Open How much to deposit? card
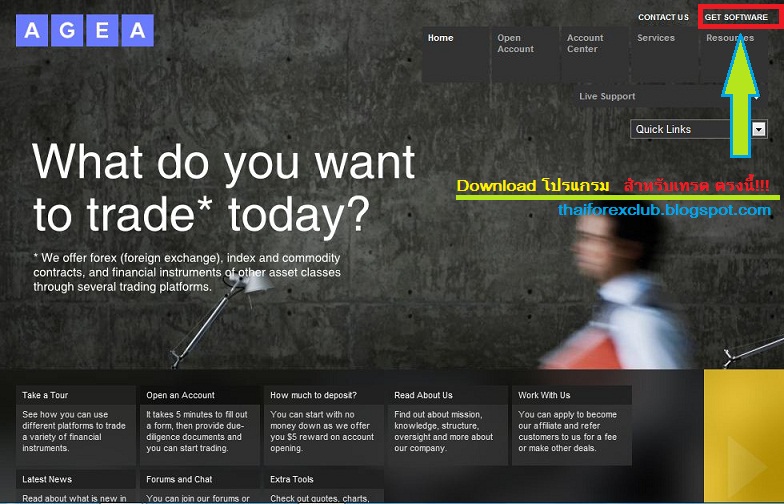This screenshot has width=784, height=504. 324,426
